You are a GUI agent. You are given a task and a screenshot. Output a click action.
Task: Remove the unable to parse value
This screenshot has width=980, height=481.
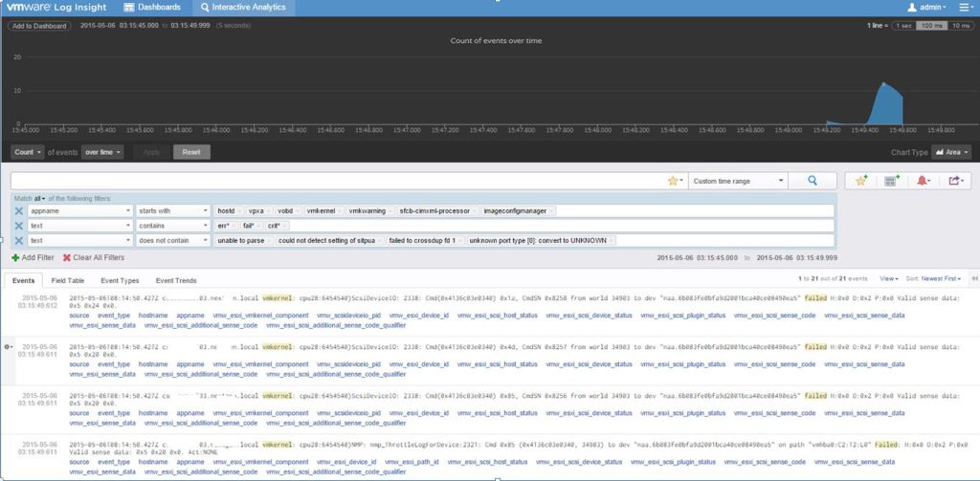268,241
